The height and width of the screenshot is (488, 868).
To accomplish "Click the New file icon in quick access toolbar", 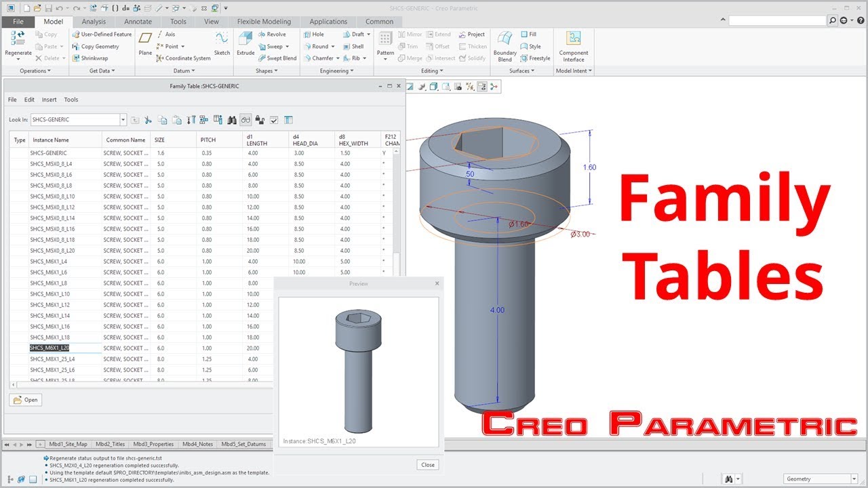I will 26,8.
